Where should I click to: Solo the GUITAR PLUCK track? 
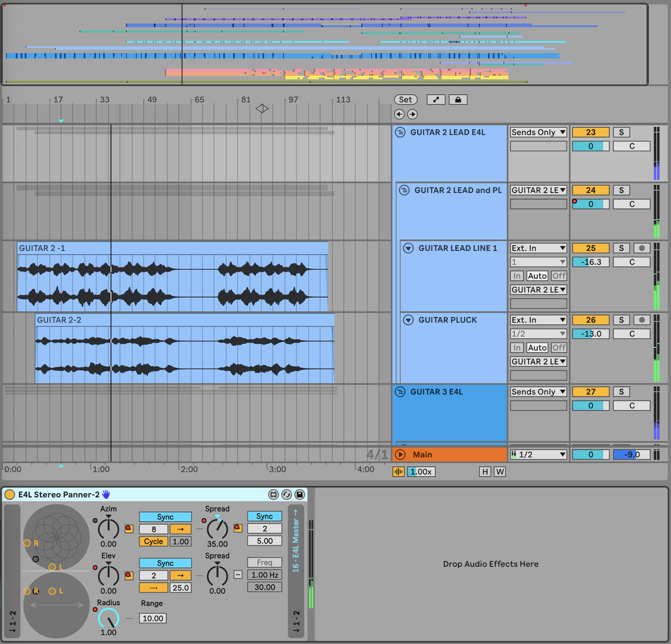coord(621,320)
